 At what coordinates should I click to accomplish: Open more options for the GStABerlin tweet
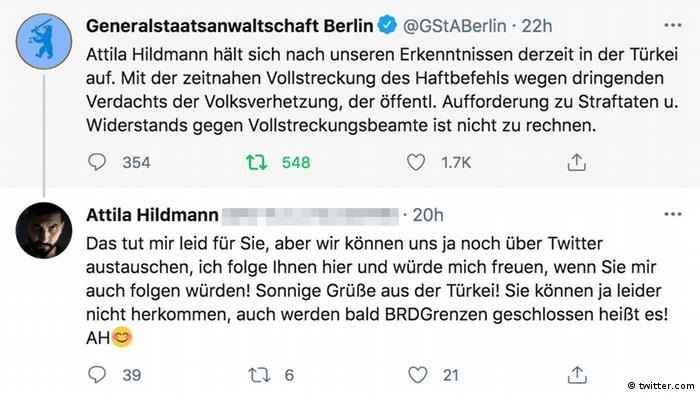pyautogui.click(x=673, y=25)
